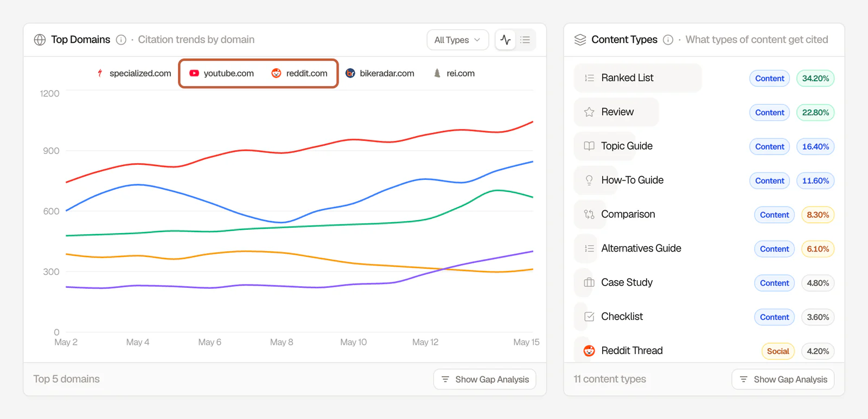Click the Topic Guide book icon

[589, 146]
